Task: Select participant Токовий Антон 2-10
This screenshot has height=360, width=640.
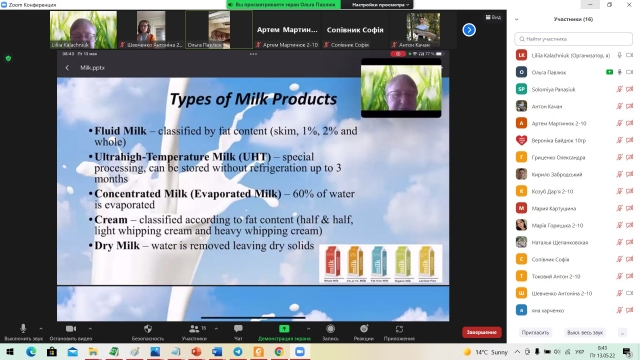Action: coord(574,276)
